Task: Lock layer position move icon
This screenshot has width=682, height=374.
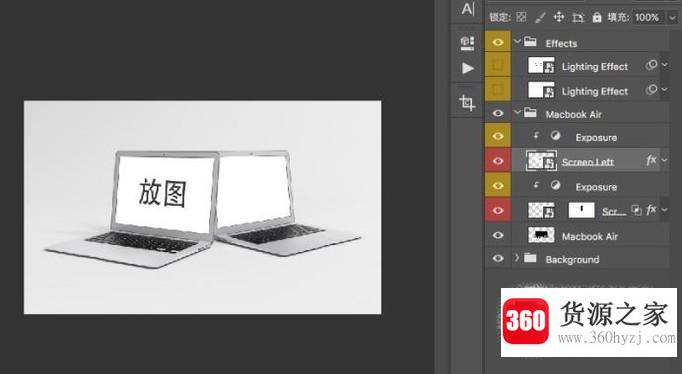Action: [x=558, y=17]
